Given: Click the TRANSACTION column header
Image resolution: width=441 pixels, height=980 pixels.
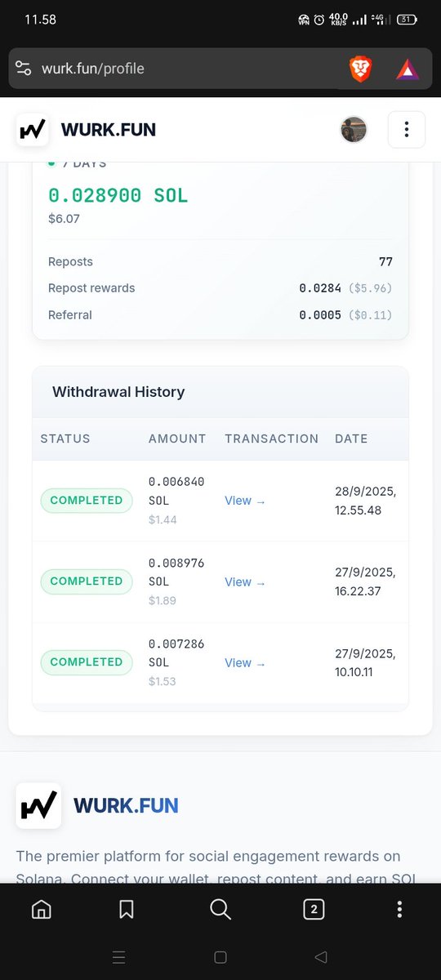Looking at the screenshot, I should tap(272, 439).
